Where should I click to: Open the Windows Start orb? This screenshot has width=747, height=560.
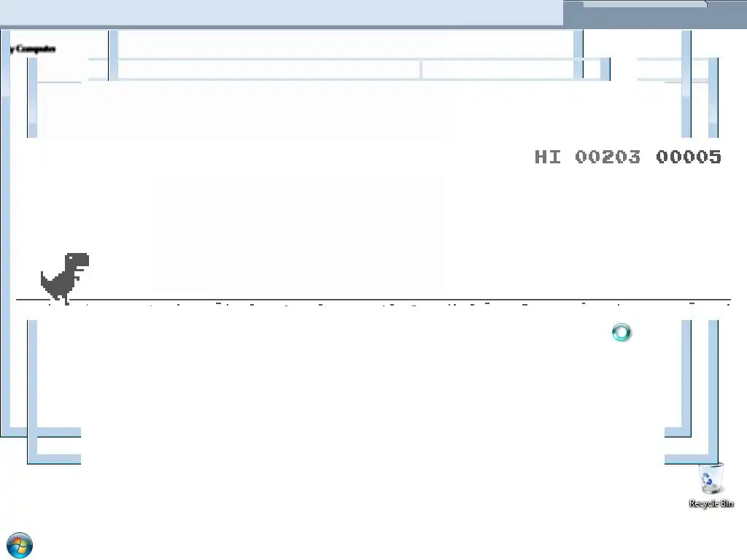[x=20, y=545]
